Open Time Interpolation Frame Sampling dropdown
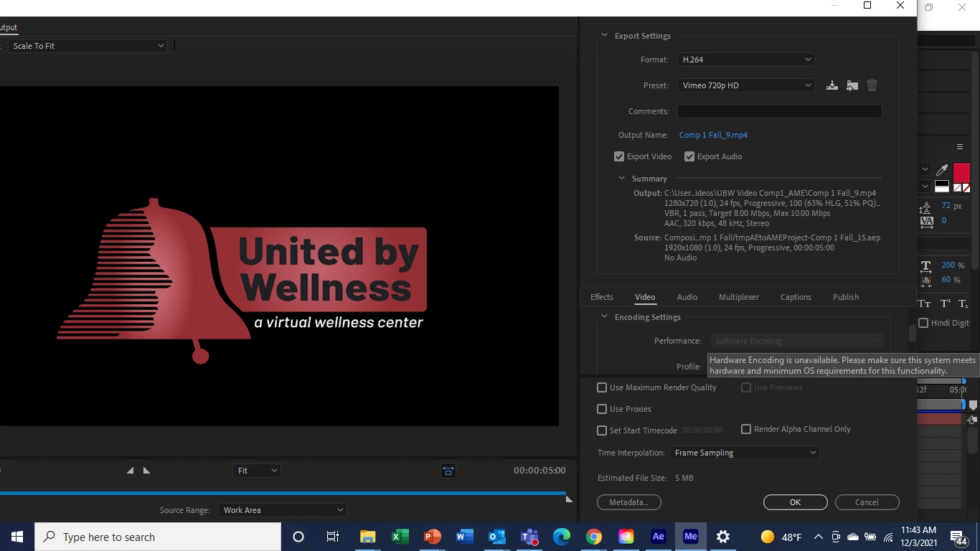This screenshot has height=551, width=980. pos(744,453)
